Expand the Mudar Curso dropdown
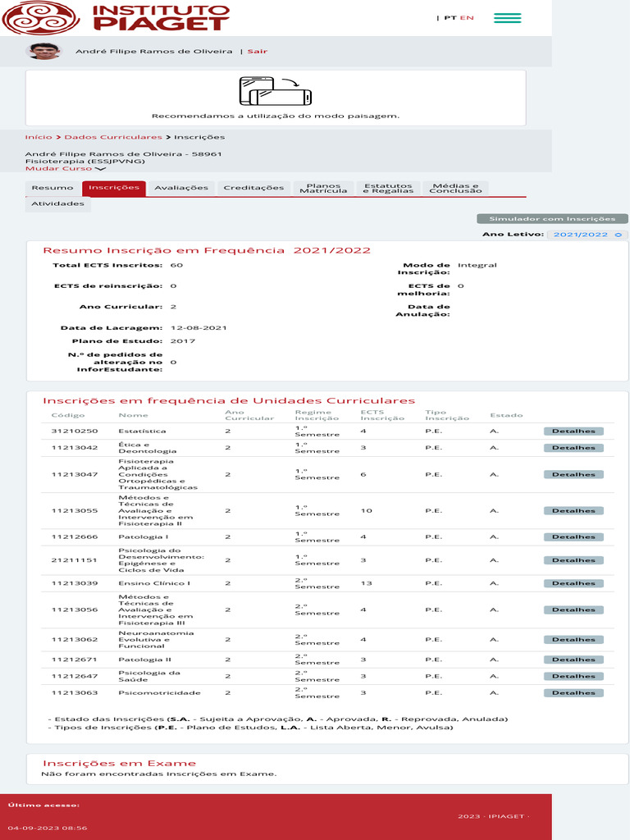 point(66,168)
